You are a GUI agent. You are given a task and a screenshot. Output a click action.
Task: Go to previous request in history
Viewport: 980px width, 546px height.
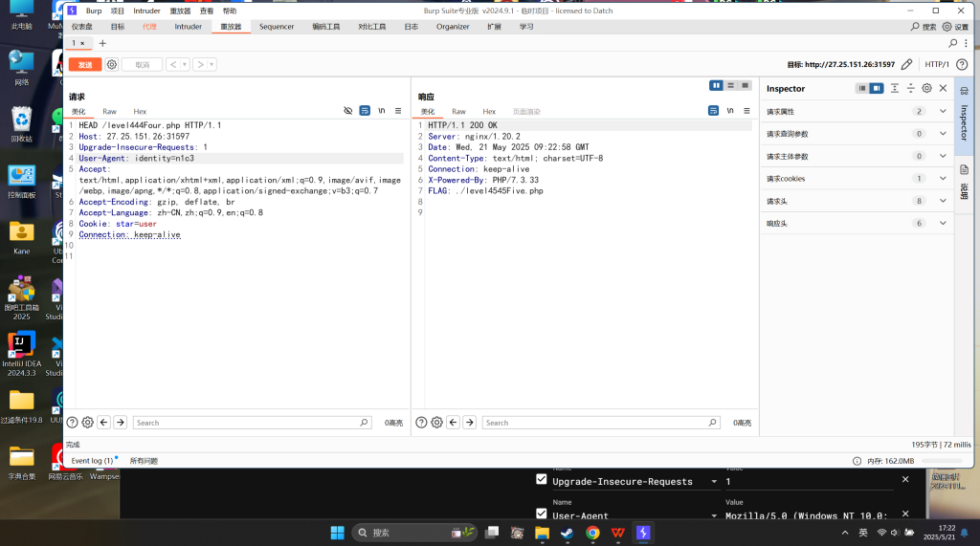coord(174,64)
